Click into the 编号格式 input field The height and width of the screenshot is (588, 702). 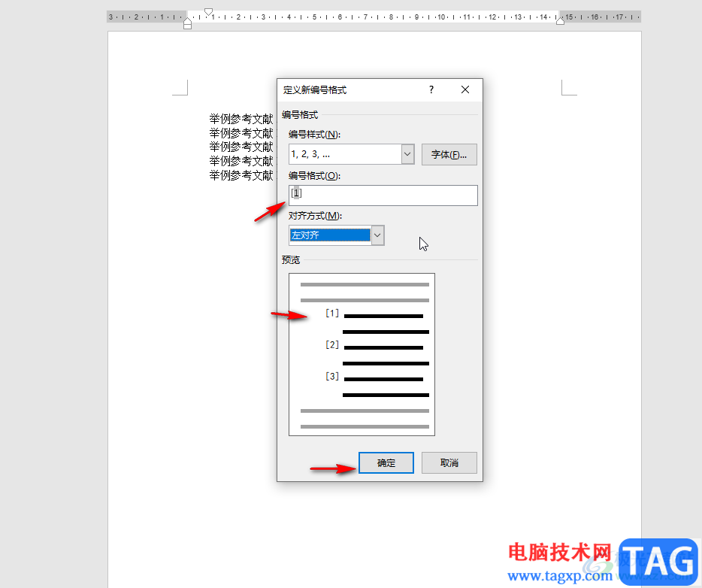coord(383,195)
